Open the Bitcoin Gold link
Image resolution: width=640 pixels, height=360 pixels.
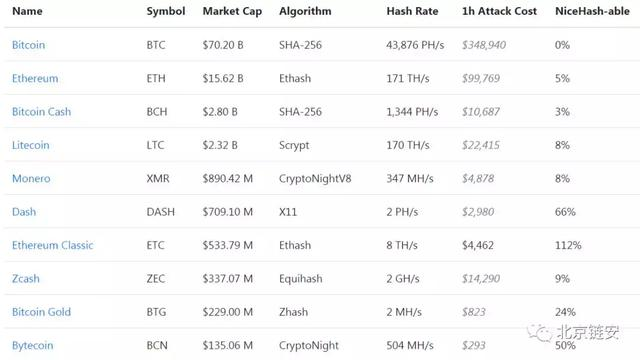click(41, 312)
